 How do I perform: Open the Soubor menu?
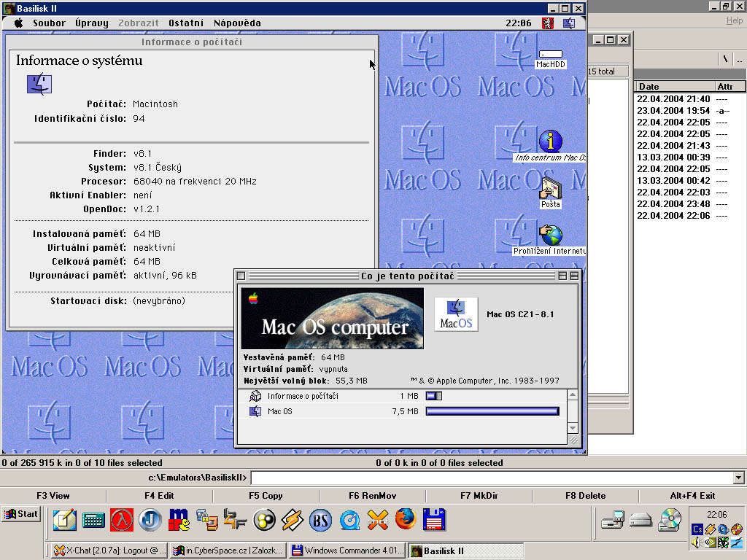(49, 23)
